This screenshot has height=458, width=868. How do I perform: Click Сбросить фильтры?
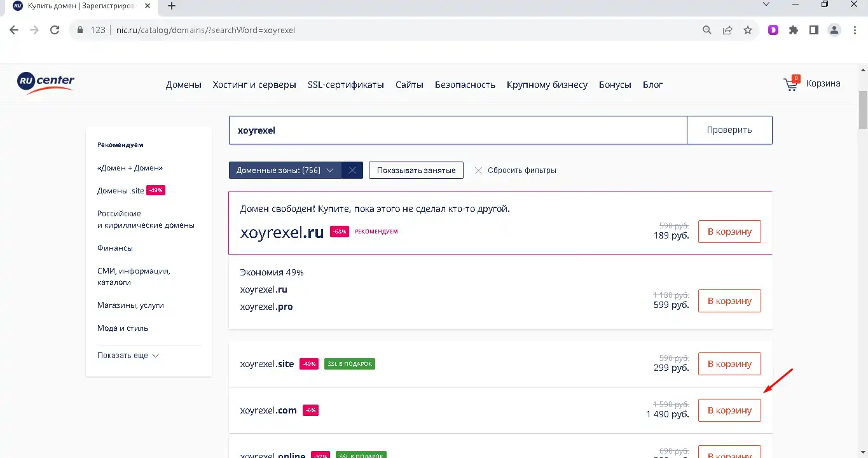[516, 170]
